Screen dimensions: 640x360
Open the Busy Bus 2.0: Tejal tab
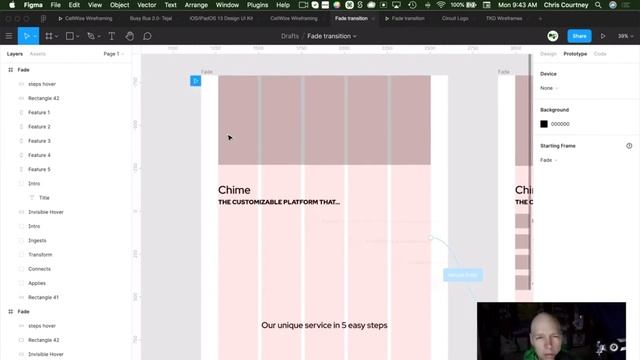tap(151, 18)
